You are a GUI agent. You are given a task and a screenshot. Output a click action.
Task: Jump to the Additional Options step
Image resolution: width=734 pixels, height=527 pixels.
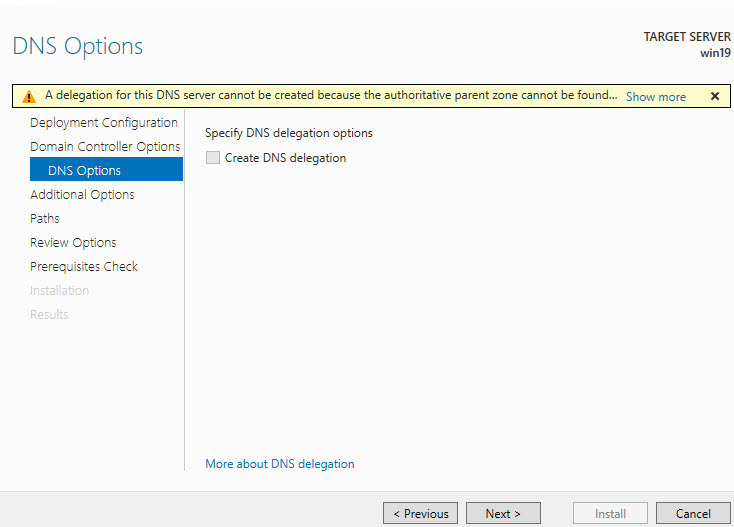coord(82,195)
